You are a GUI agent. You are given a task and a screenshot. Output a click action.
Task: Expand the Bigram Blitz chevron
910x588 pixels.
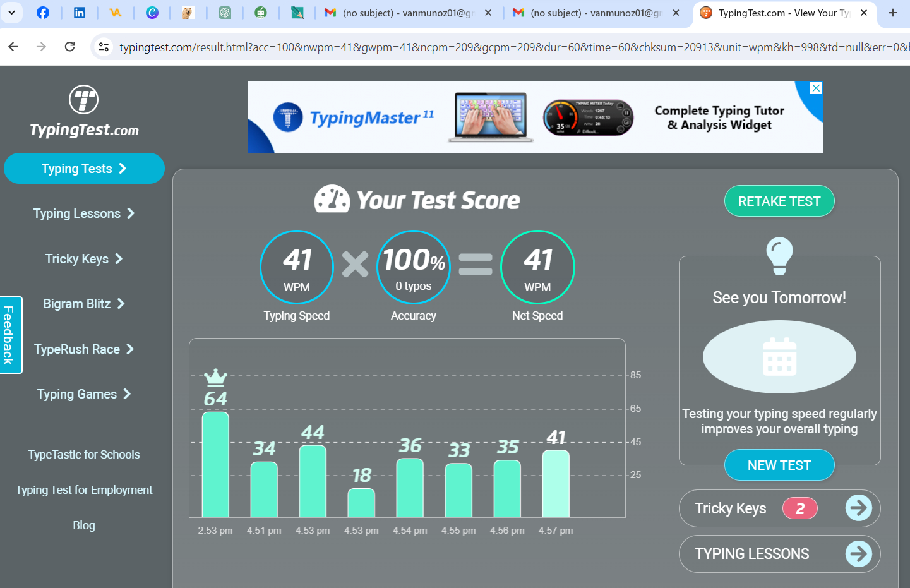(x=121, y=304)
